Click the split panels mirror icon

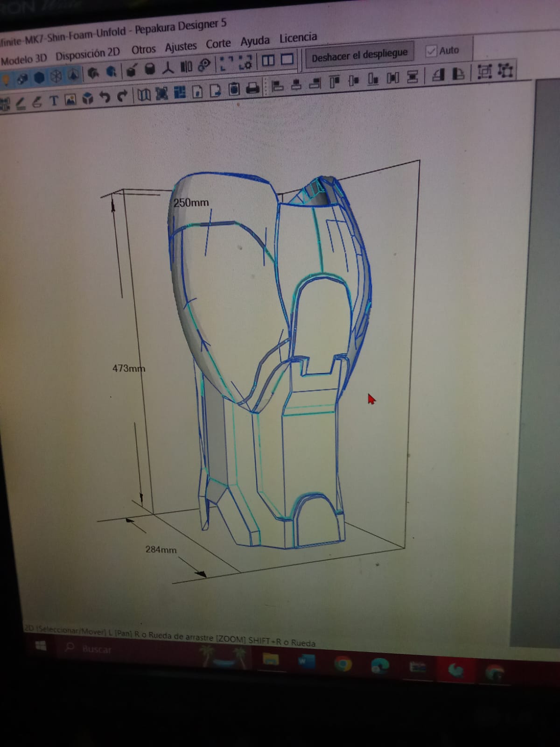pyautogui.click(x=186, y=66)
